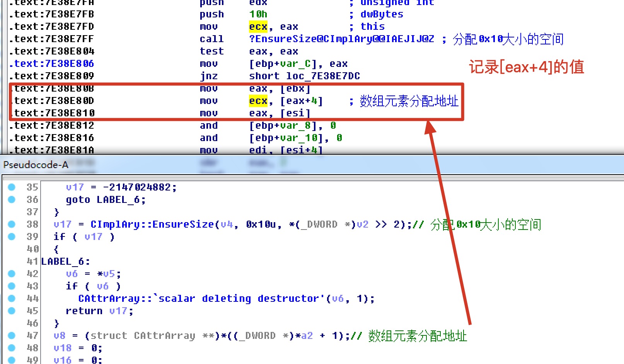Click variable v8 on line 47
The height and width of the screenshot is (364, 624).
(x=60, y=336)
